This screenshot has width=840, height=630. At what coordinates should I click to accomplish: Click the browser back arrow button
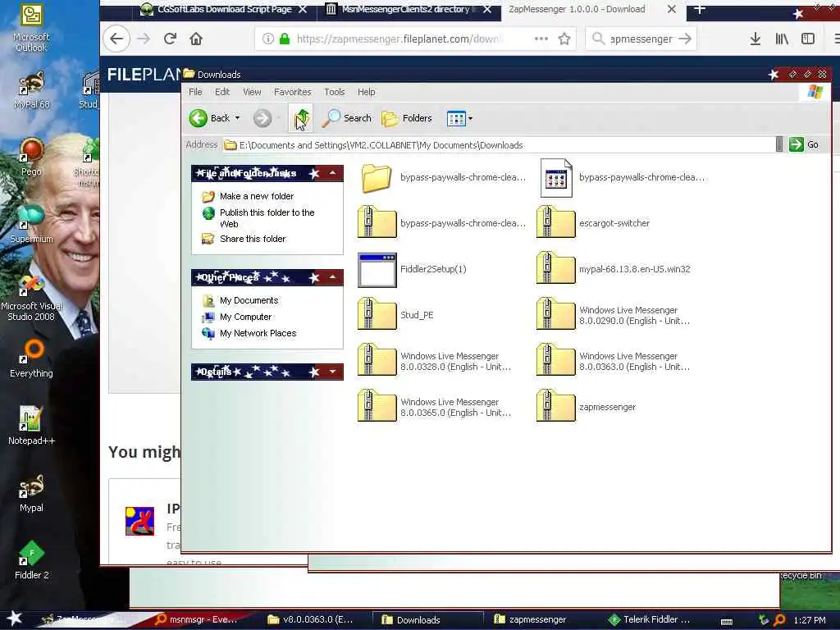[x=116, y=39]
